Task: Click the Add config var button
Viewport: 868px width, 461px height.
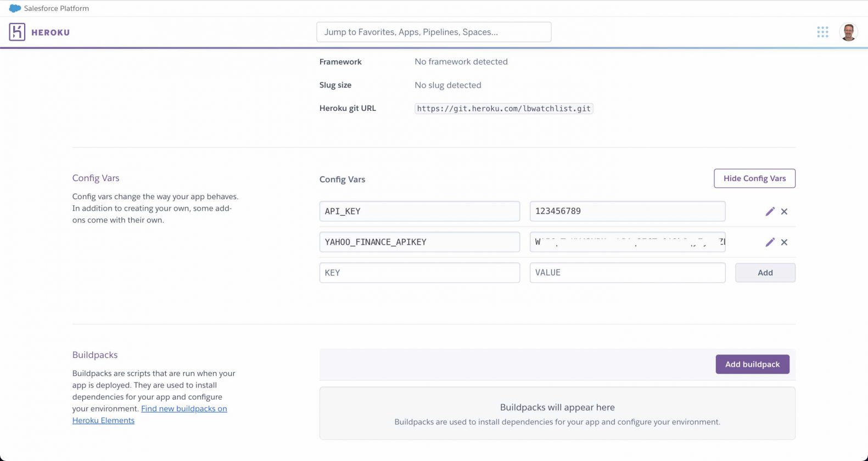Action: coord(765,273)
